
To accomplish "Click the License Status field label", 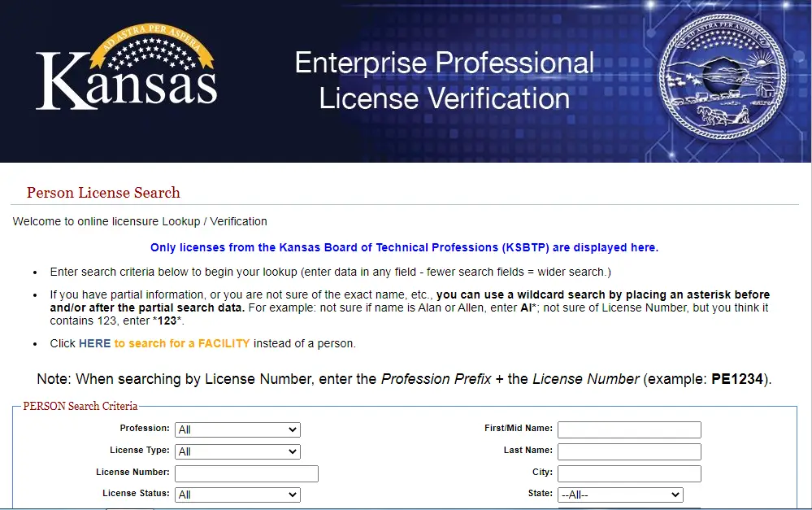I will 136,493.
